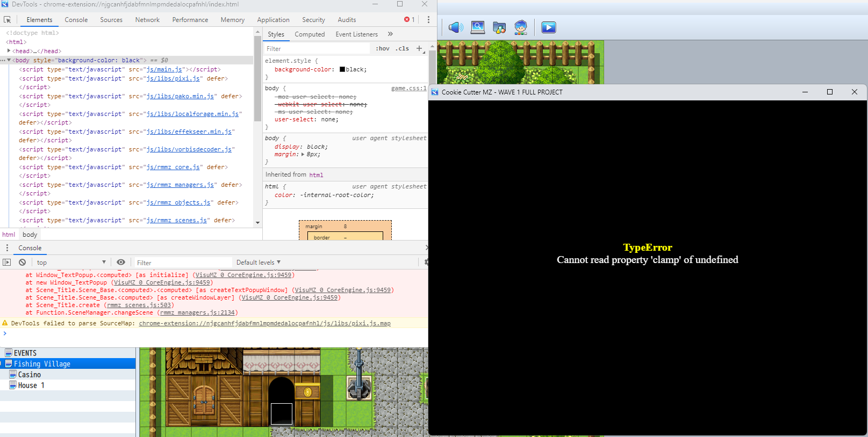868x437 pixels.
Task: Switch to the Computed pane tab
Action: 310,34
